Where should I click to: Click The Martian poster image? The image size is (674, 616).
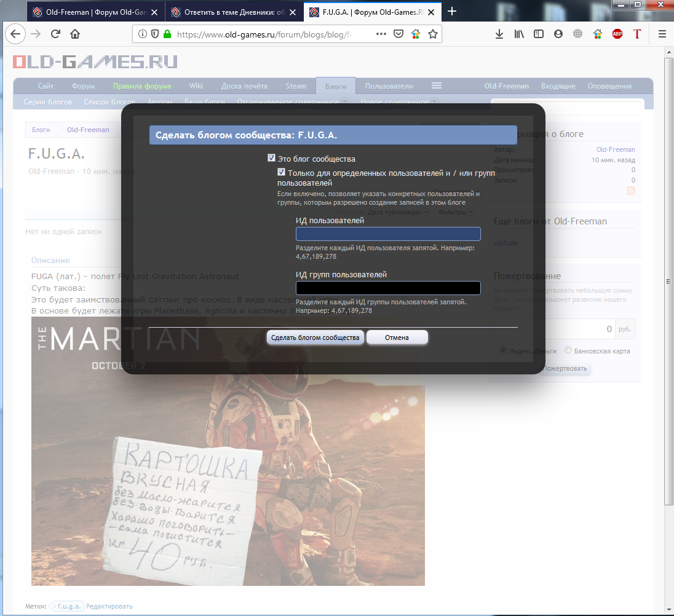[228, 451]
